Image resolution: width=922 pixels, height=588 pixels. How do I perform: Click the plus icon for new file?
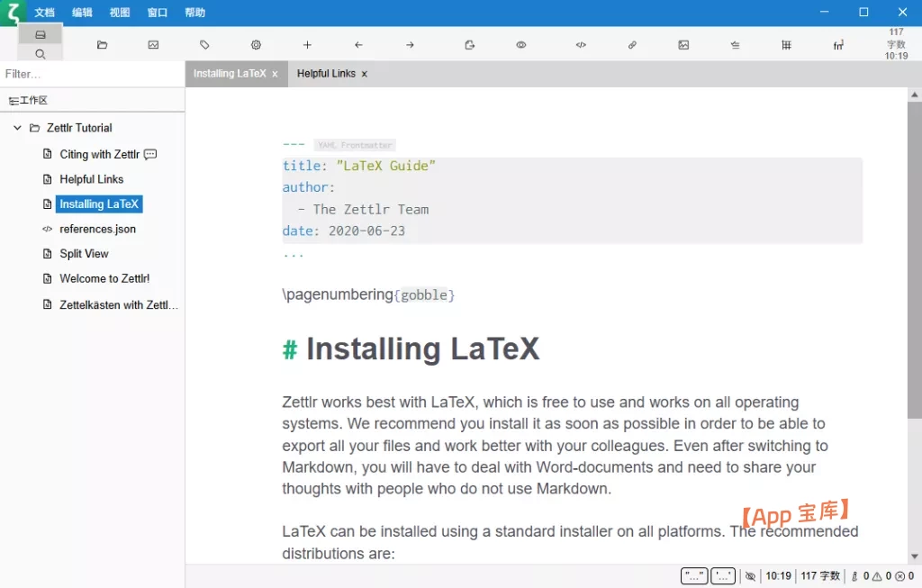(x=307, y=45)
